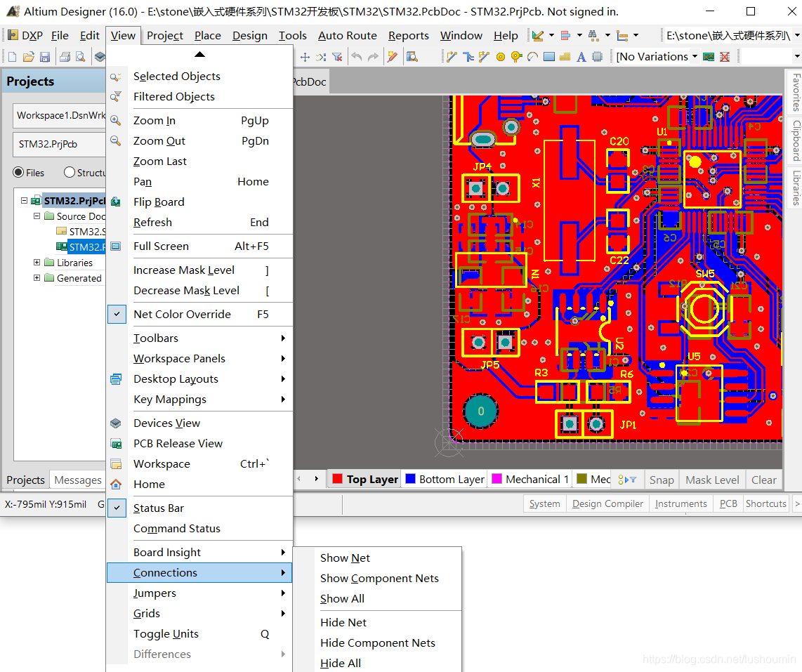Click the Zoom Out magnifier icon
This screenshot has width=802, height=672.
click(x=117, y=141)
